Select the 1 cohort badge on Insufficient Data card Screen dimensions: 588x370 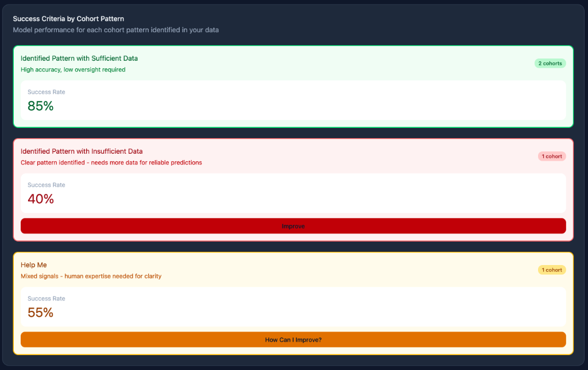tap(551, 156)
